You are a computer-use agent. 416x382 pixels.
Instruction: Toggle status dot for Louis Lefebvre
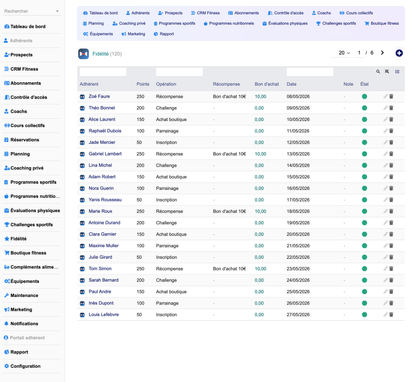pyautogui.click(x=364, y=315)
